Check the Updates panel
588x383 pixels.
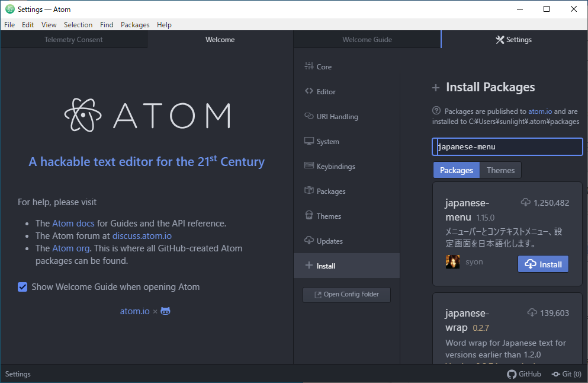(x=329, y=241)
